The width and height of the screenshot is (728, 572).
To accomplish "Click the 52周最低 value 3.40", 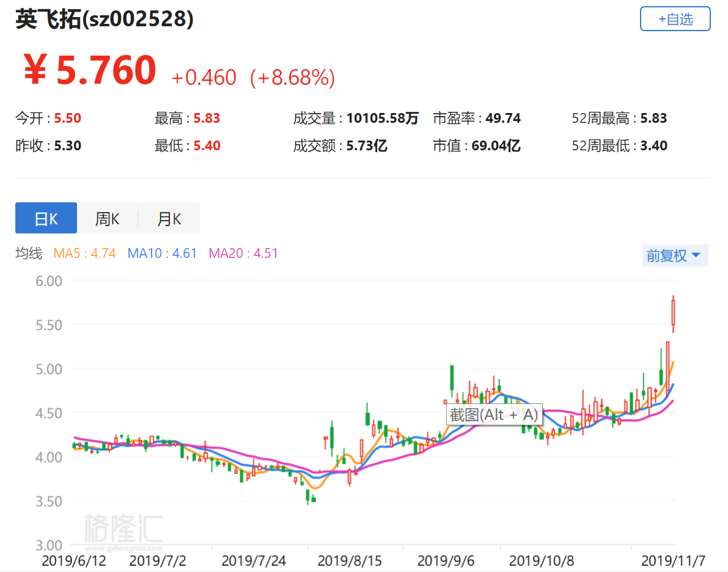I will [653, 146].
